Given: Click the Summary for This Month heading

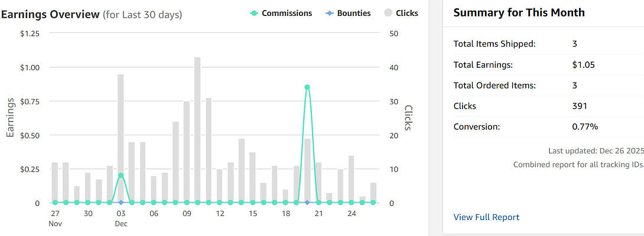Looking at the screenshot, I should [x=519, y=12].
